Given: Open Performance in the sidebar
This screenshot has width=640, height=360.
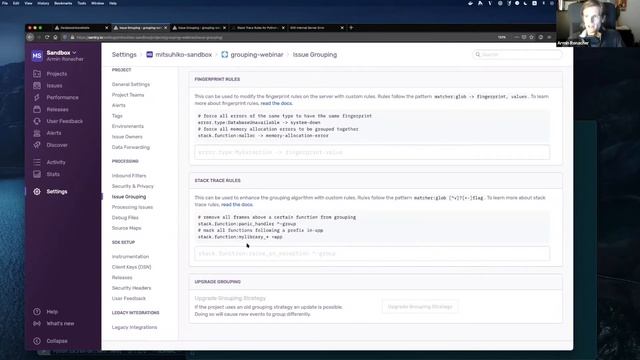Looking at the screenshot, I should [62, 98].
